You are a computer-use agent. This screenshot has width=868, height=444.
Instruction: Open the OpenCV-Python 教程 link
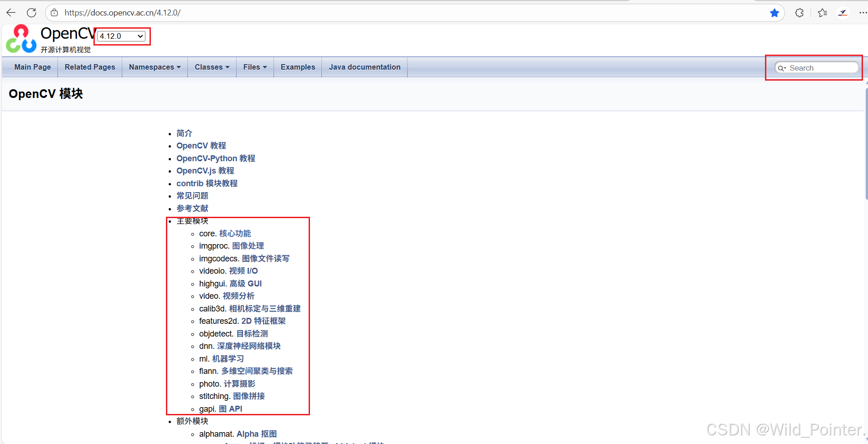pos(216,158)
